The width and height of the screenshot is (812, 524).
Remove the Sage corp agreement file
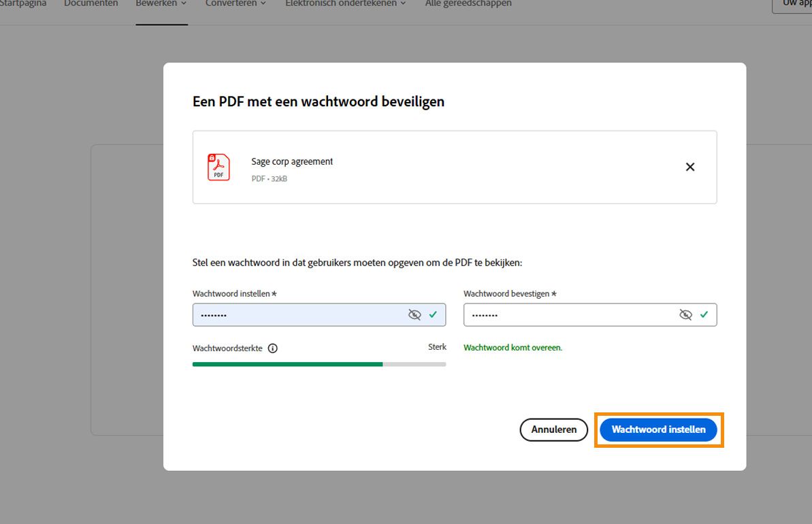[689, 167]
